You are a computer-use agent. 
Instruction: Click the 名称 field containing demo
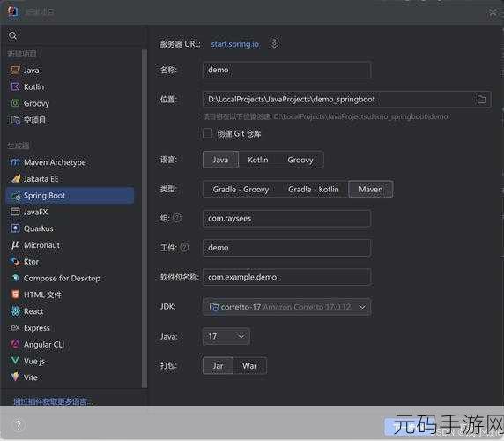(x=286, y=70)
